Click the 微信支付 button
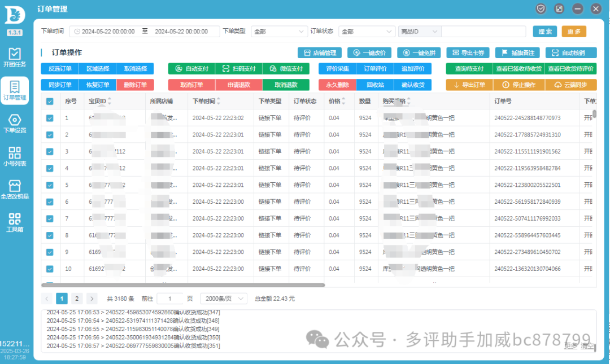Viewport: 610px width, 364px height. (286, 68)
